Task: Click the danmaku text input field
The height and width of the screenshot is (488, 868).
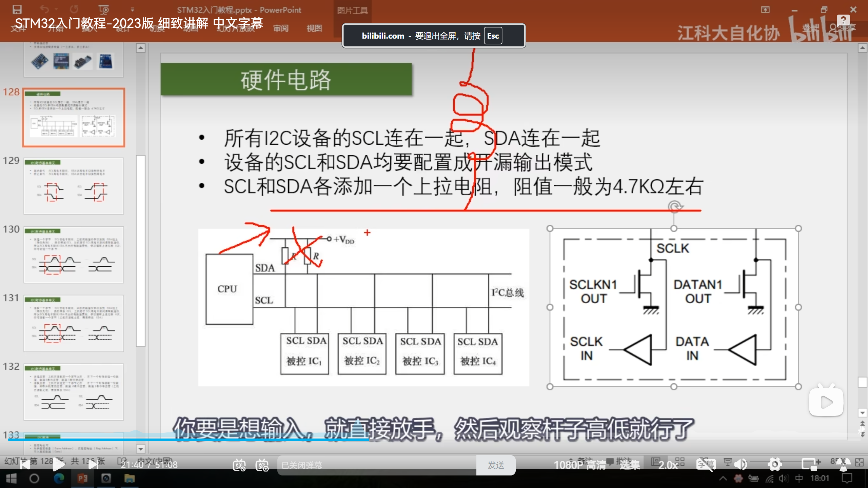Action: (376, 465)
